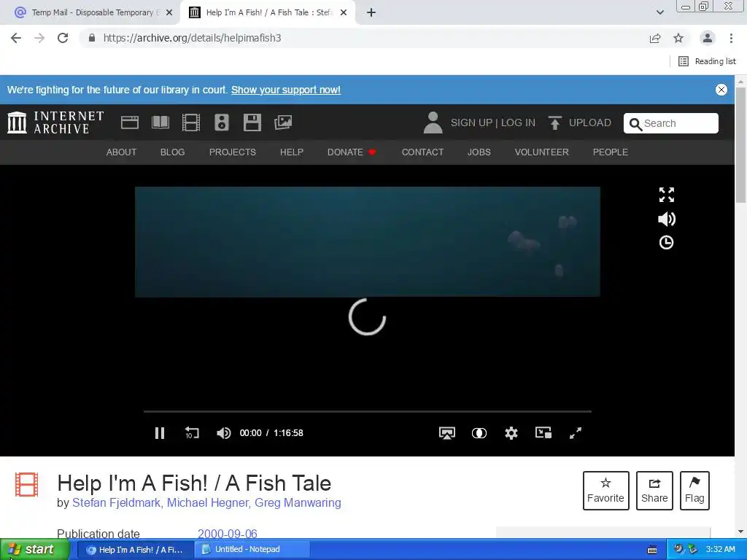This screenshot has height=560, width=747.
Task: Open the Windows start menu
Action: coord(34,549)
